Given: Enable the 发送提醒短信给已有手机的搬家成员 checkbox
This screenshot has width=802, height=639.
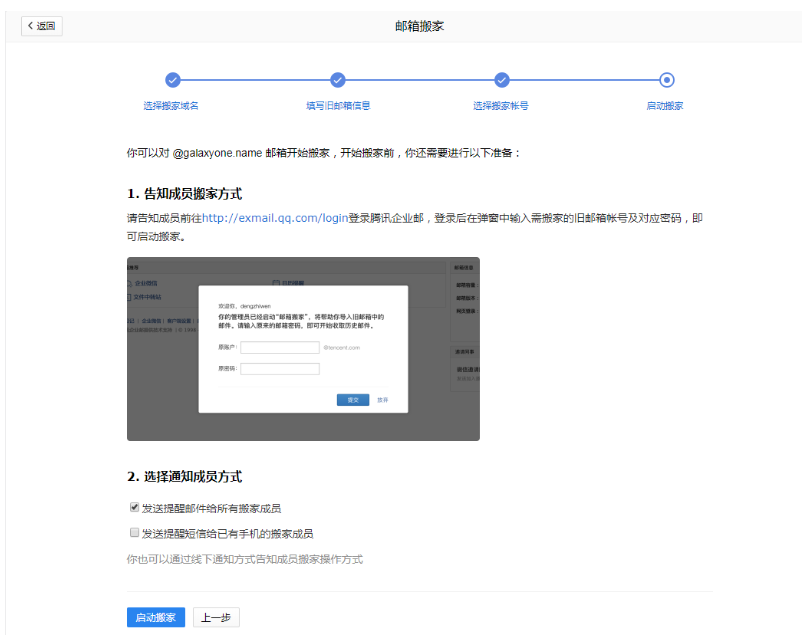Looking at the screenshot, I should click(134, 533).
